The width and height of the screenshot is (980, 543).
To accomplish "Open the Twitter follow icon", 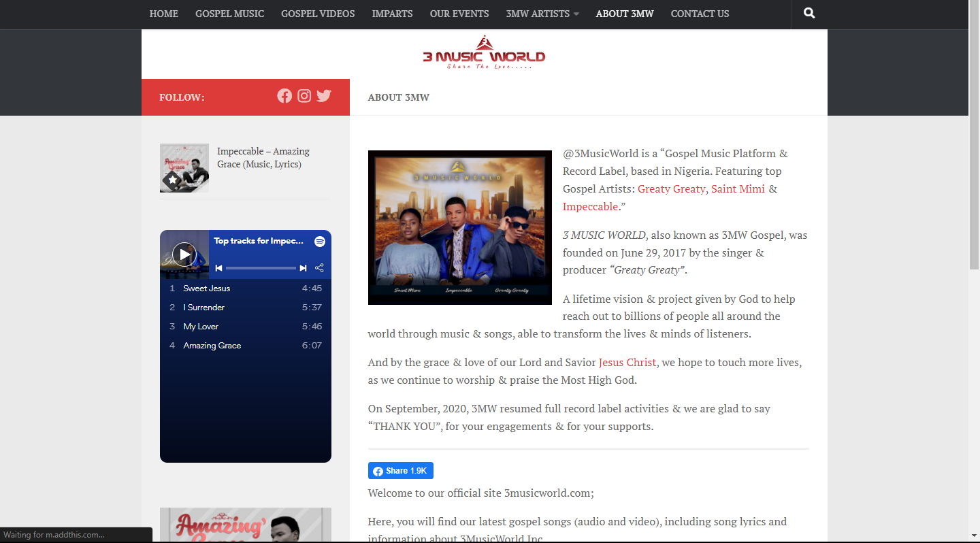I will tap(324, 96).
